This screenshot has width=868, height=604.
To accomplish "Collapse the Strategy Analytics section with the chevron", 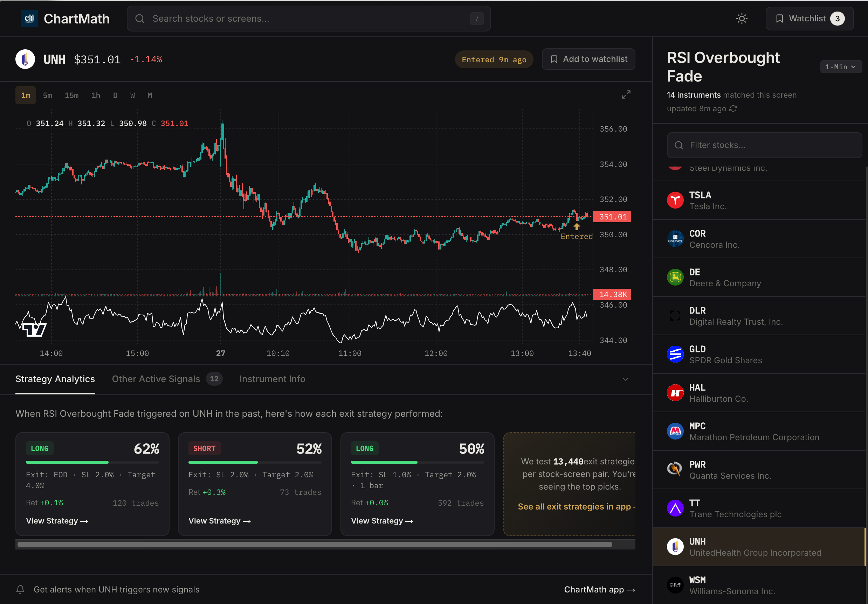I will tap(625, 379).
